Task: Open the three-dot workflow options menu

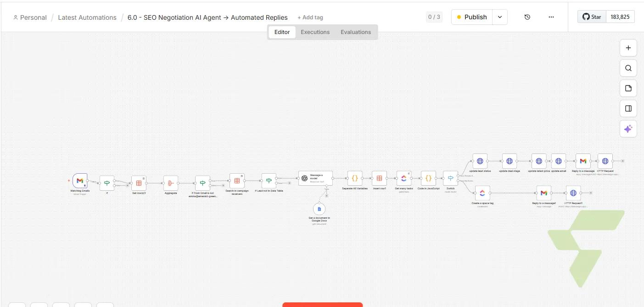Action: 551,17
